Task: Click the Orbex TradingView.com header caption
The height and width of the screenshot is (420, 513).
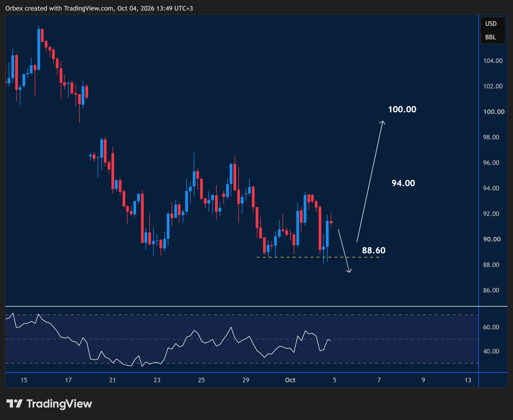Action: [x=99, y=8]
